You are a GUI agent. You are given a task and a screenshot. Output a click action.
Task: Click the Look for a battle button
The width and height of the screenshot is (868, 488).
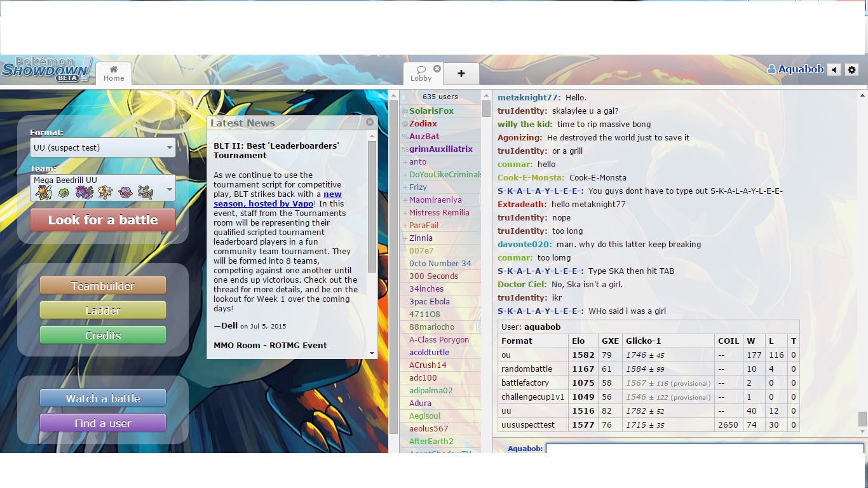pos(103,220)
